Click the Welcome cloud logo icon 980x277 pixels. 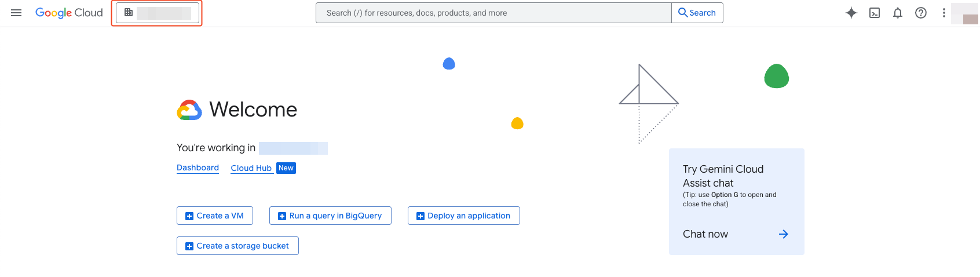[189, 110]
